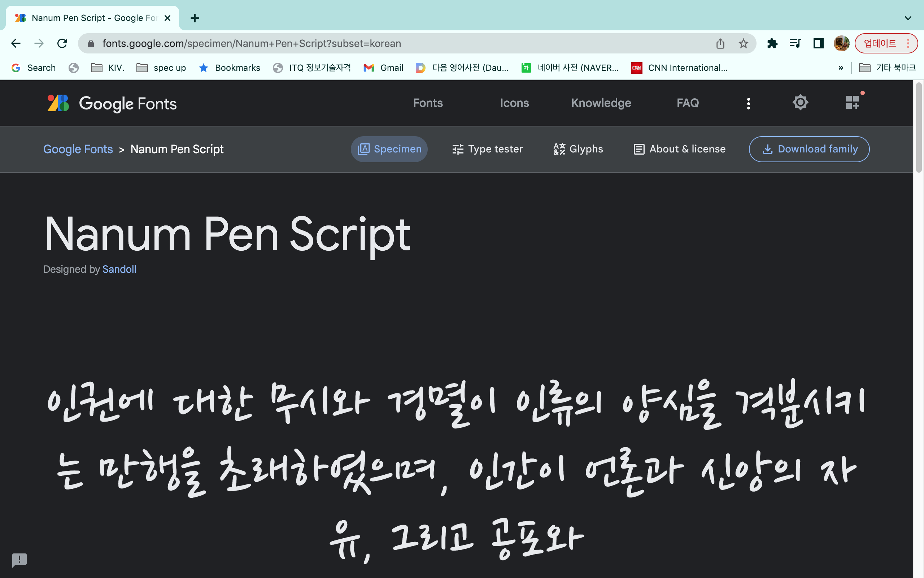Screen dimensions: 924x578
Task: Open the FAQ nav item
Action: pyautogui.click(x=688, y=103)
